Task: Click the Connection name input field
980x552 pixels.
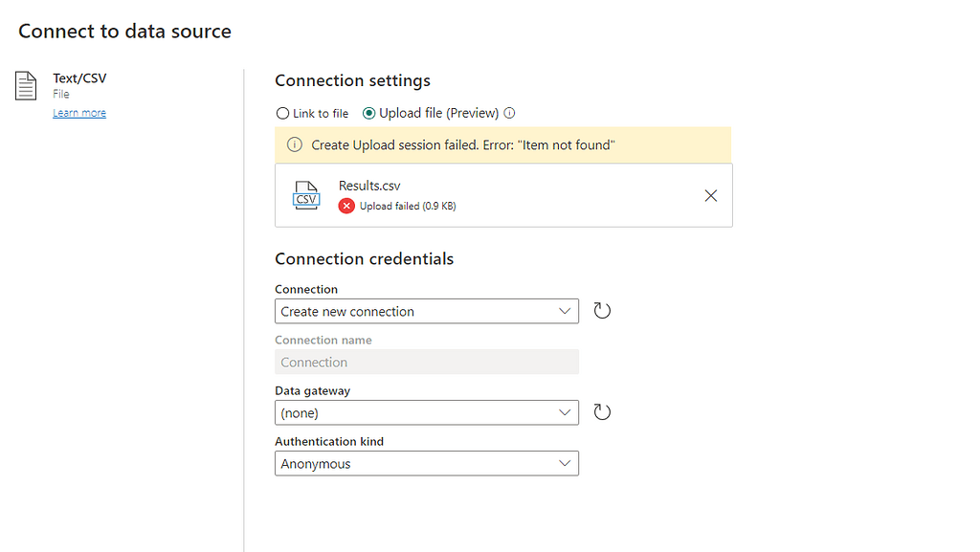Action: [426, 362]
